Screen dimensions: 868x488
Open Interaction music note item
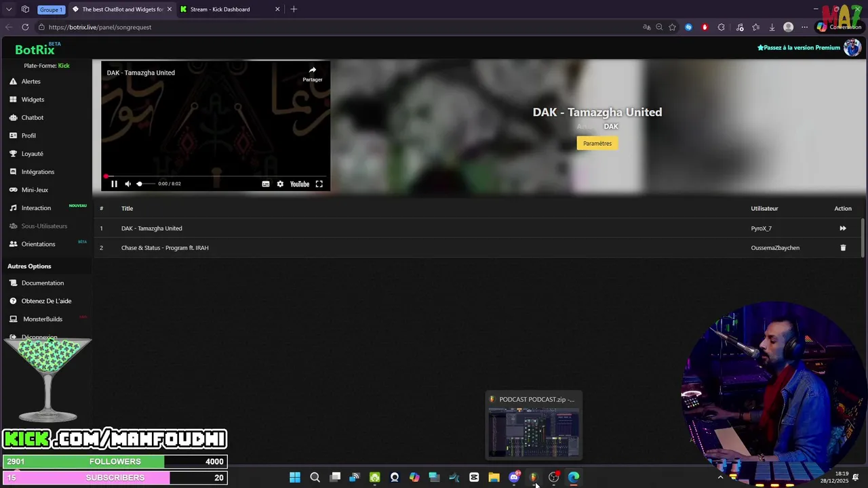[x=36, y=208]
